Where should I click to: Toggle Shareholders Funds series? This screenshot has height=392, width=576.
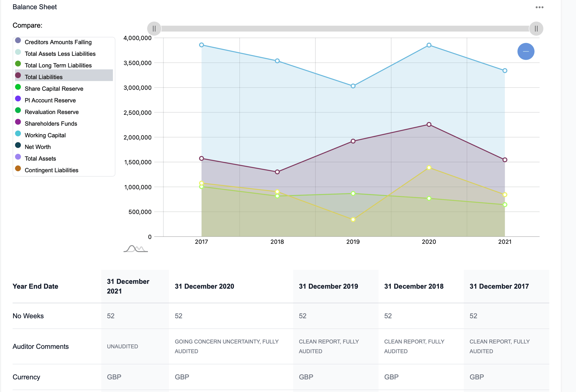[64, 123]
